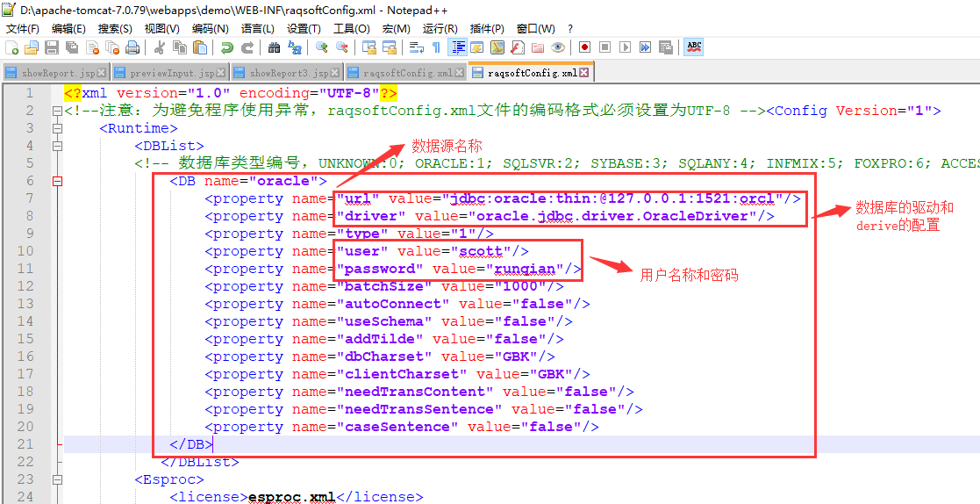This screenshot has height=504, width=980.
Task: Toggle synchronized horizontal scrolling
Action: pos(389,47)
